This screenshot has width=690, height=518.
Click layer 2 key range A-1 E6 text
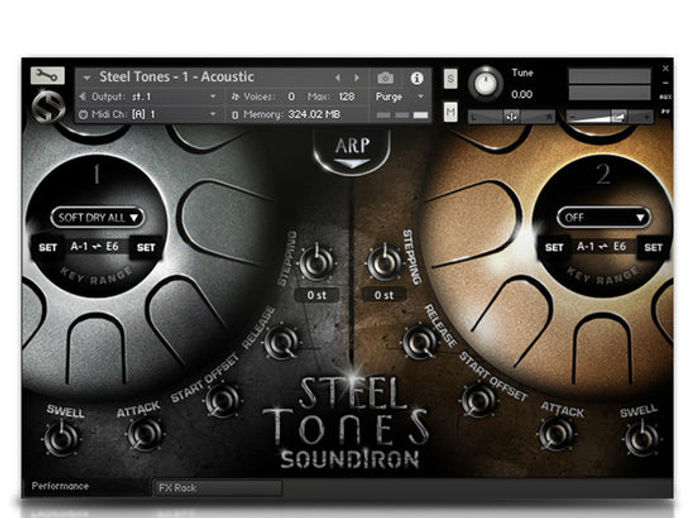click(x=602, y=246)
